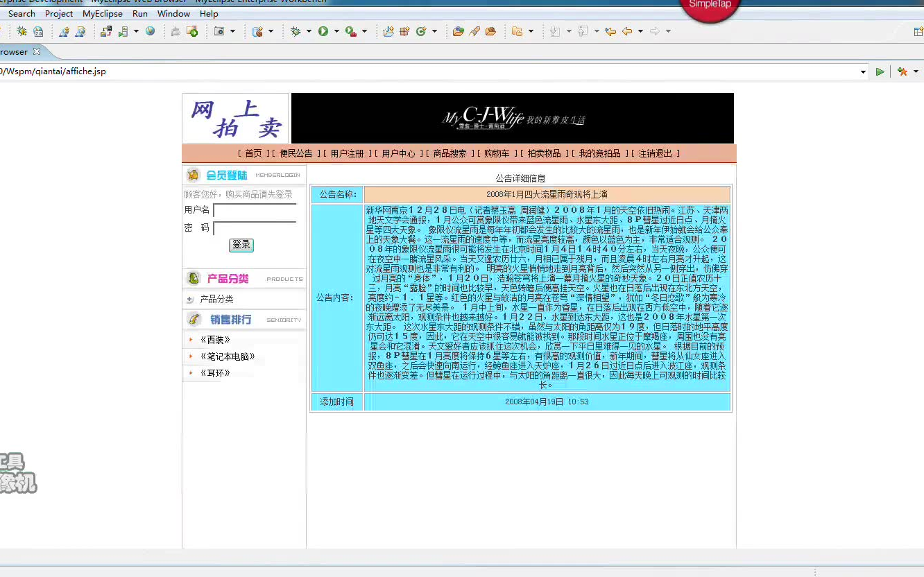924x577 pixels.
Task: Open the 用户注册 registration link
Action: coord(347,154)
